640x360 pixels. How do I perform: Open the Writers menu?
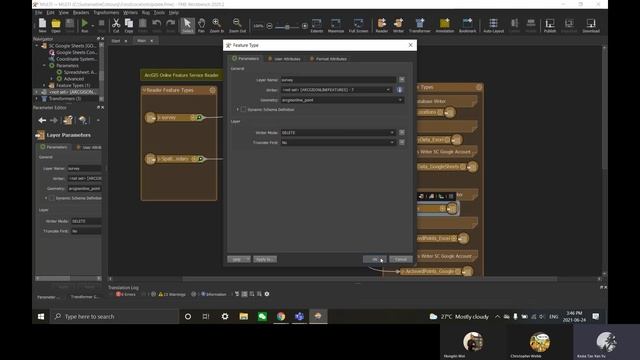pos(130,13)
